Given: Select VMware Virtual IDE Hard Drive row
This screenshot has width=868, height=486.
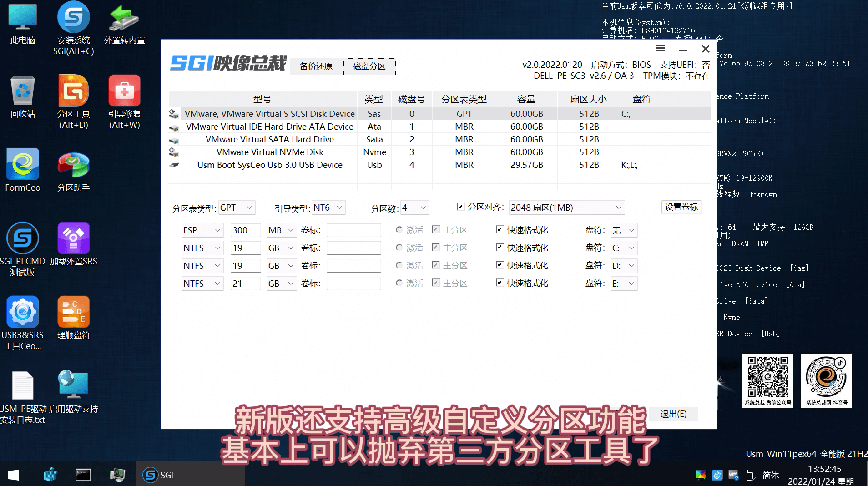Looking at the screenshot, I should [x=439, y=127].
